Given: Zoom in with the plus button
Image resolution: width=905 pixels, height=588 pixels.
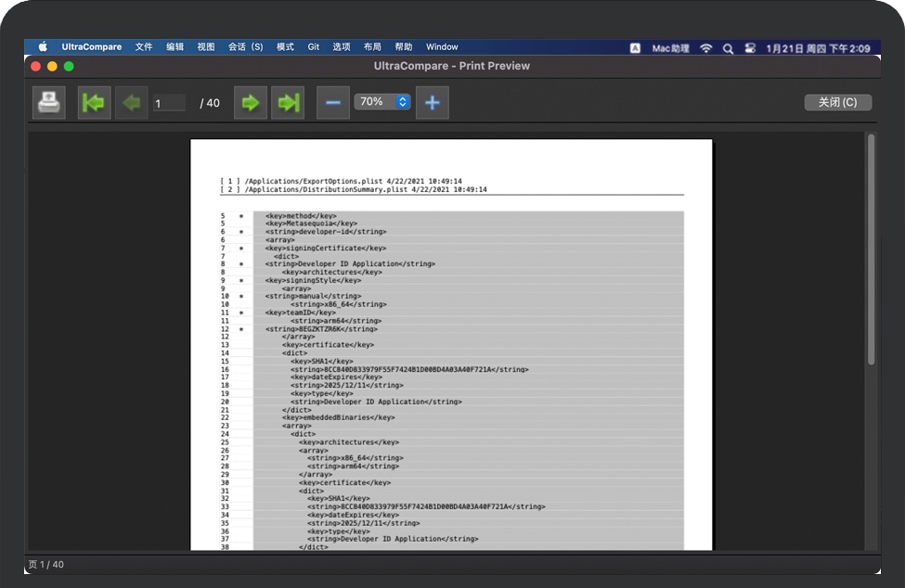Looking at the screenshot, I should point(432,102).
